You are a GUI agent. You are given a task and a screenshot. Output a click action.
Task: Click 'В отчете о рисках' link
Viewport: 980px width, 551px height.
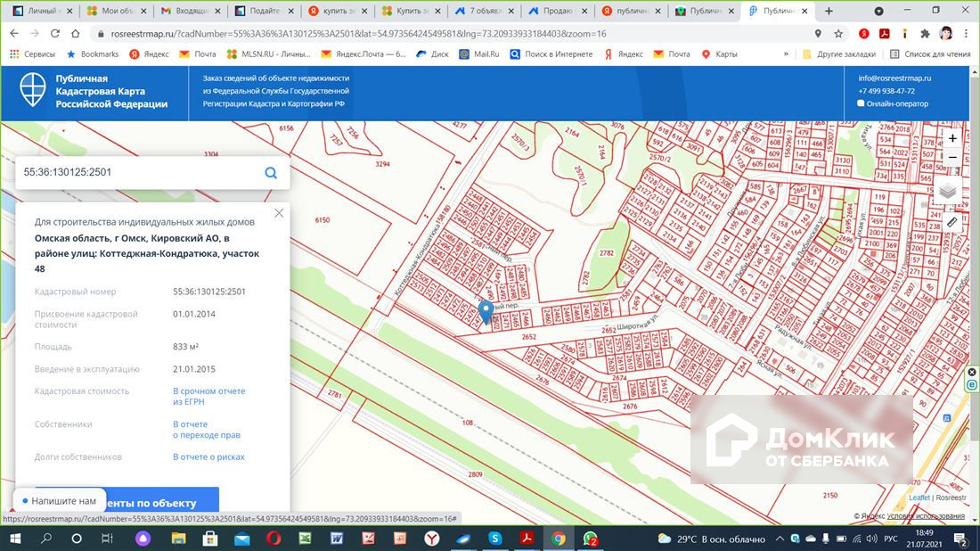pyautogui.click(x=208, y=456)
